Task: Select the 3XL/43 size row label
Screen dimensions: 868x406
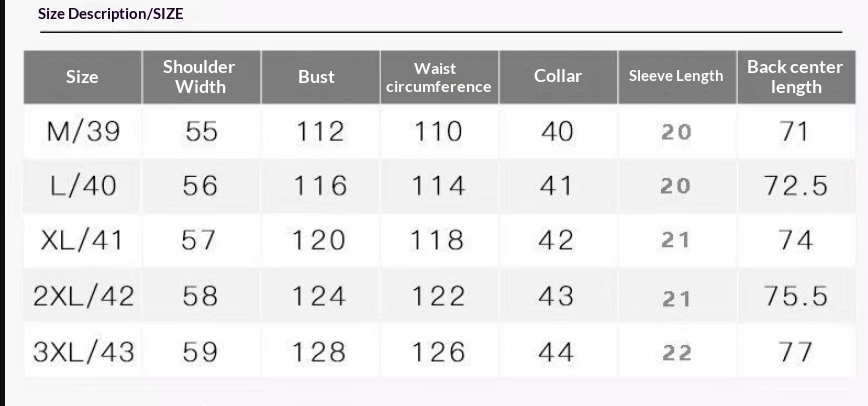Action: pyautogui.click(x=84, y=351)
